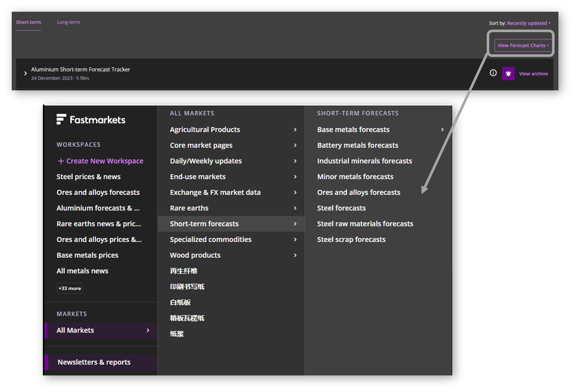Screen dimensions: 575x392
Task: Open Newsletters & reports
Action: point(101,362)
